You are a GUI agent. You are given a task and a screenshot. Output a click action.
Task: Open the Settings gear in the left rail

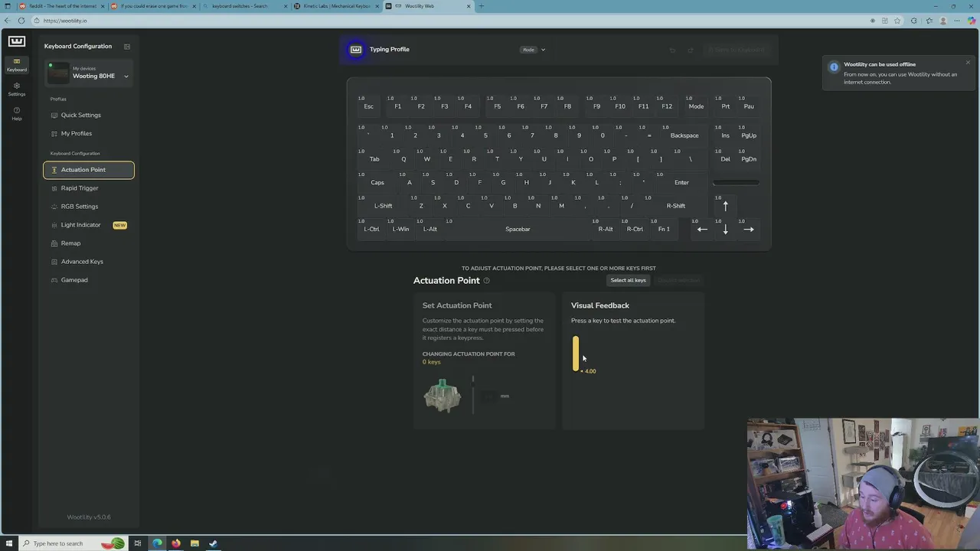16,89
